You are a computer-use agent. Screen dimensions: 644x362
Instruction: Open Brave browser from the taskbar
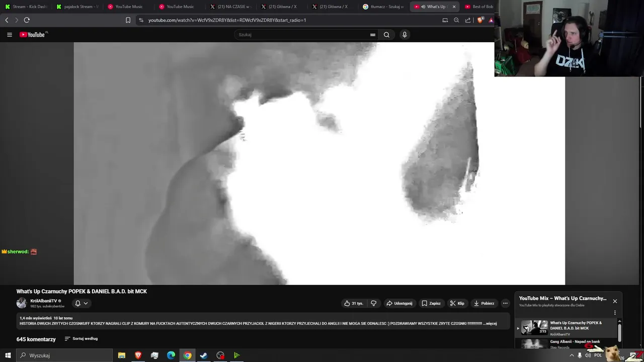[138, 355]
